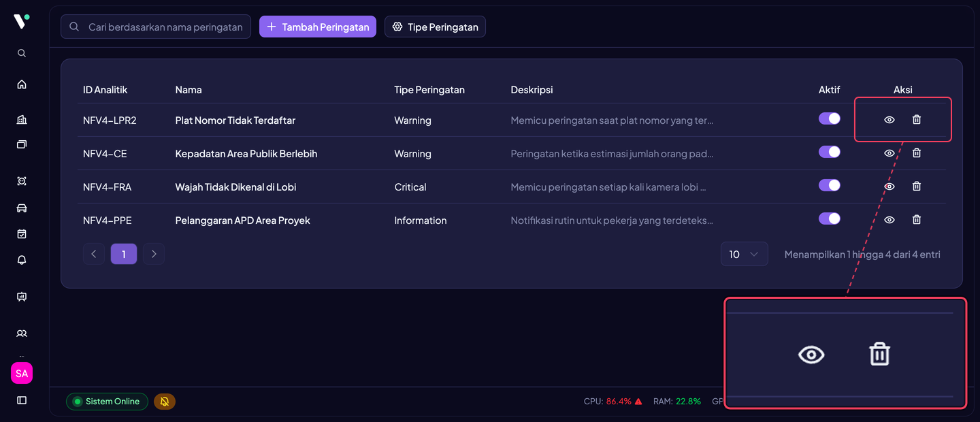Click the muted bell icon in status bar
Viewport: 980px width, 422px height.
pos(165,402)
